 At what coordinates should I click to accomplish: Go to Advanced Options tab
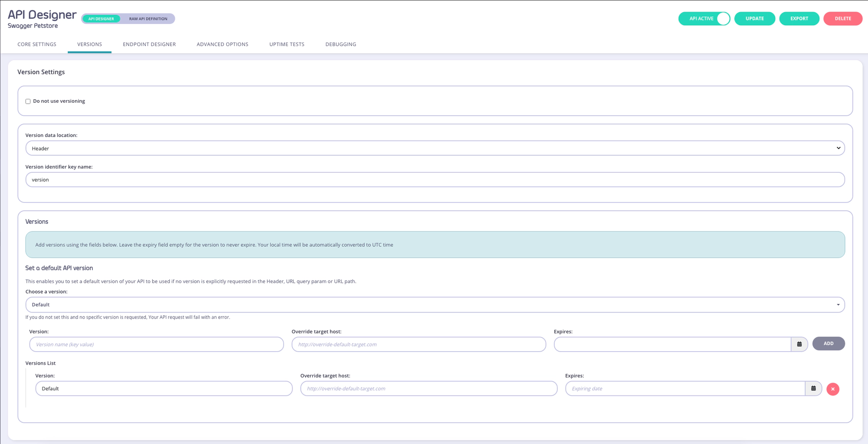(x=222, y=44)
